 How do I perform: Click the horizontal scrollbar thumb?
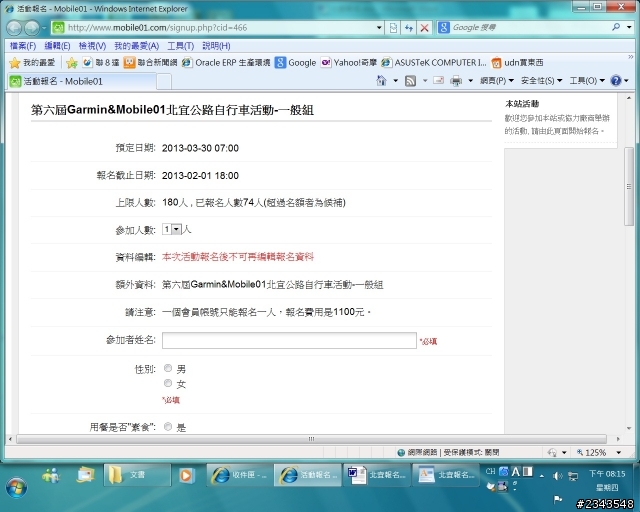tap(311, 439)
